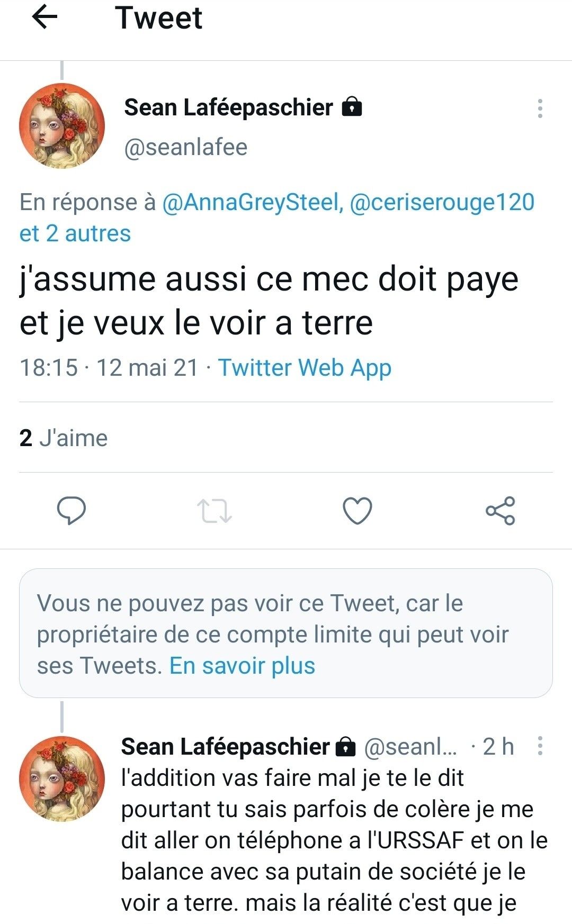The image size is (572, 924).
Task: Like the tweet with heart icon
Action: pyautogui.click(x=358, y=511)
